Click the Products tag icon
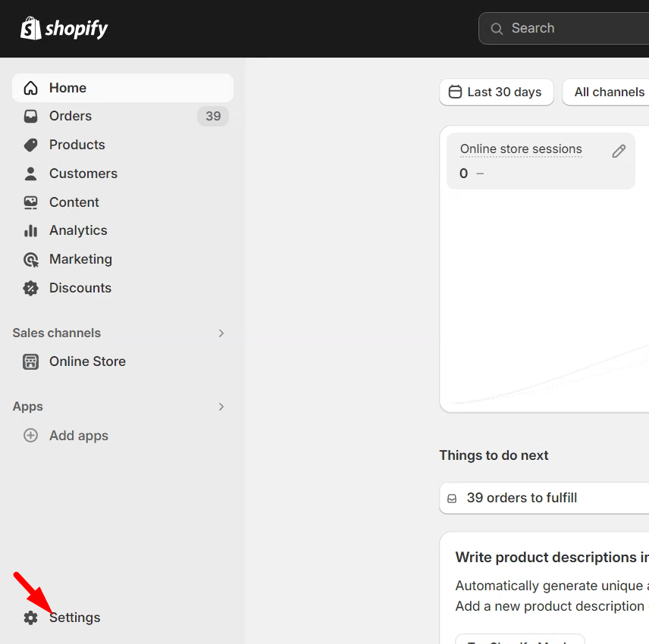 (x=30, y=145)
